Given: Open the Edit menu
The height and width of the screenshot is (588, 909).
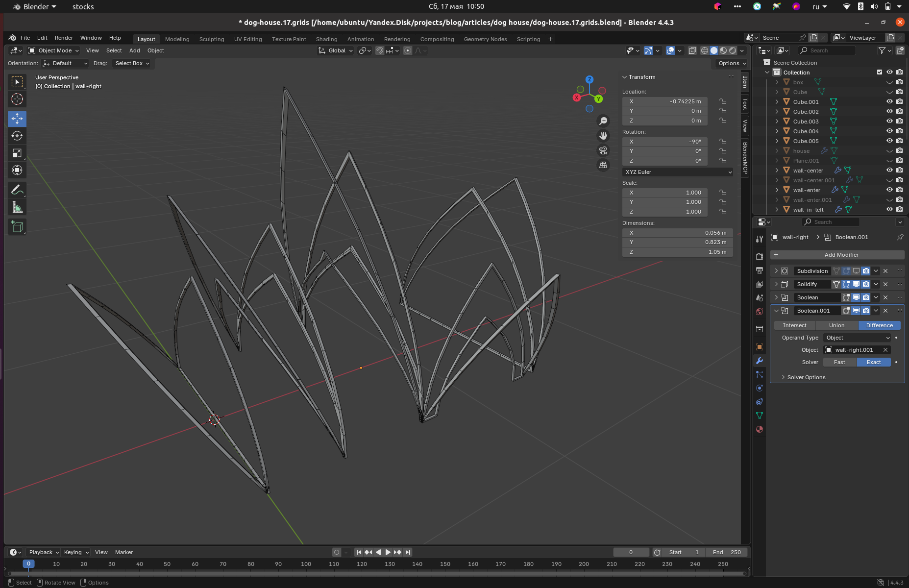Looking at the screenshot, I should tap(42, 38).
